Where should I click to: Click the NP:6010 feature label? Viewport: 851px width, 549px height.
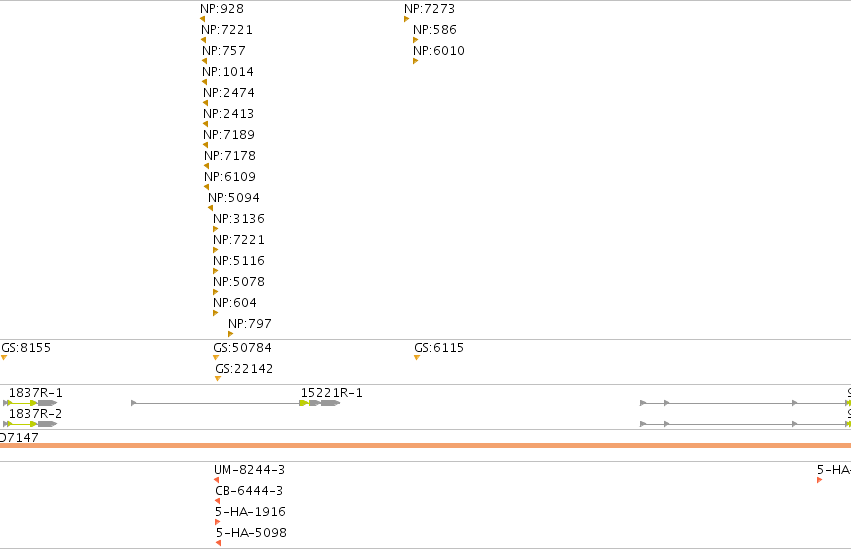coord(439,51)
